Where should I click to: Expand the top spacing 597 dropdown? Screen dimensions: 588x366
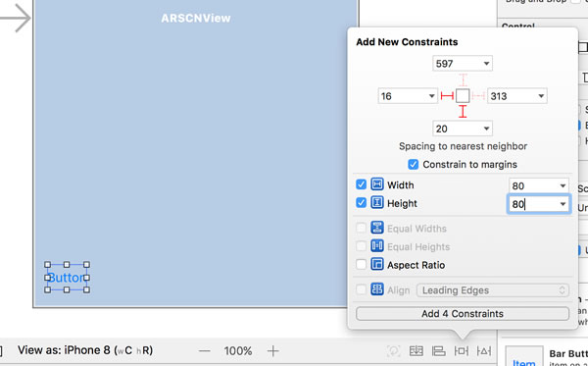coord(486,64)
